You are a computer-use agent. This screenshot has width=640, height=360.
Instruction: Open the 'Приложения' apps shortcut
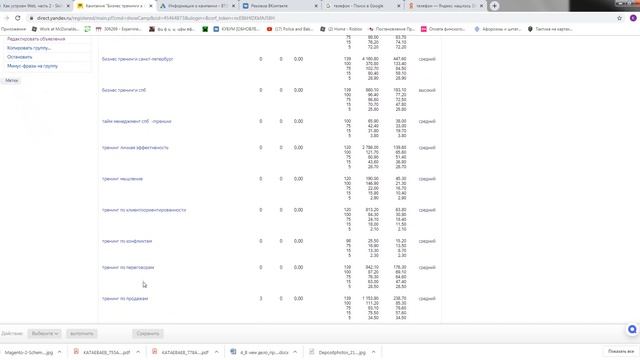(13, 29)
